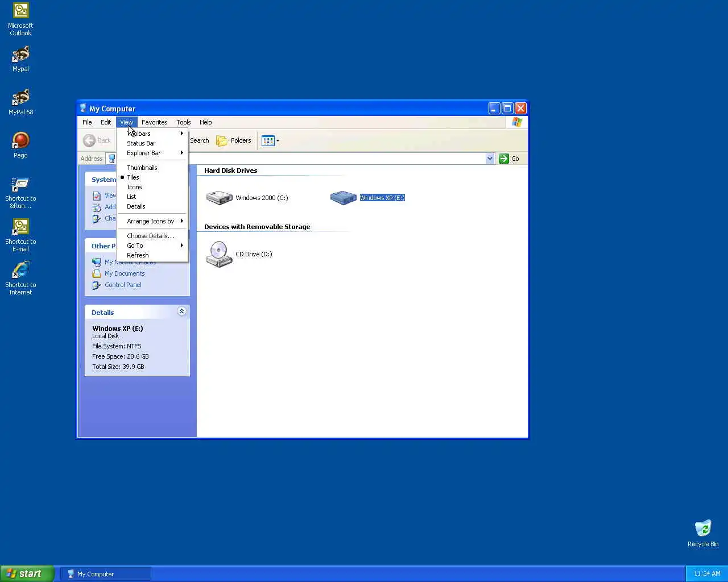
Task: Collapse the Details panel chevron
Action: click(181, 311)
